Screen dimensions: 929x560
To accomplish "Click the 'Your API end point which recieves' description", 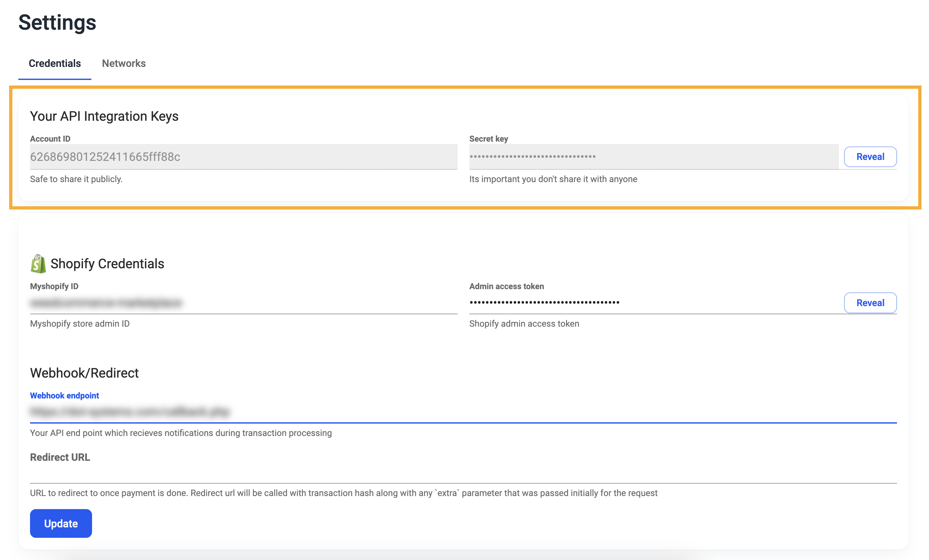I will (181, 433).
